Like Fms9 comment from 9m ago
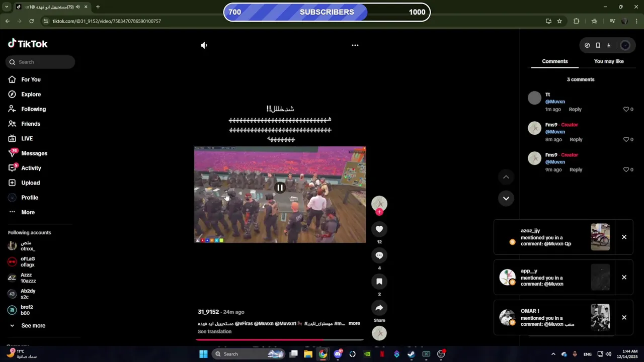Screen dimensions: 644x362 pyautogui.click(x=626, y=169)
